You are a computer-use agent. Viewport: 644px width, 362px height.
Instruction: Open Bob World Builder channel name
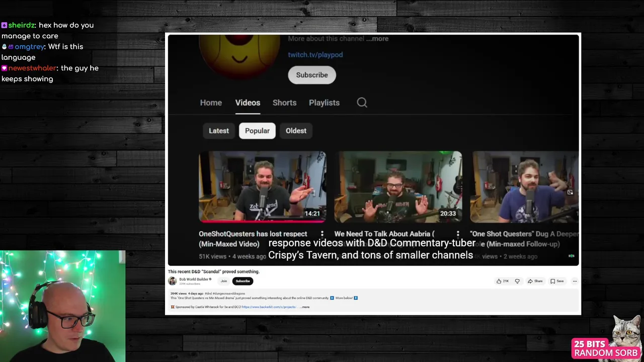(194, 279)
